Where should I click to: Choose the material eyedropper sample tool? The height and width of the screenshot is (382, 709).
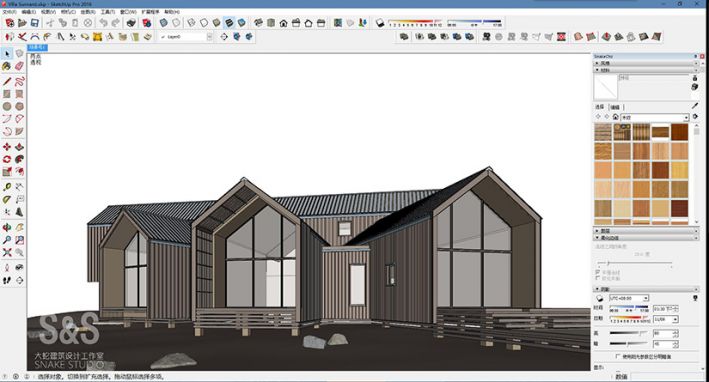click(695, 106)
